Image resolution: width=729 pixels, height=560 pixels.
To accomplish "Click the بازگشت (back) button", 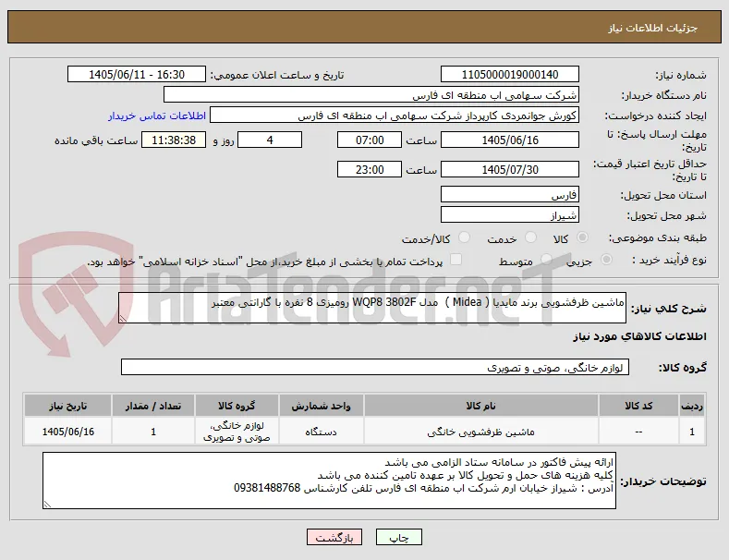I will click(x=334, y=537).
